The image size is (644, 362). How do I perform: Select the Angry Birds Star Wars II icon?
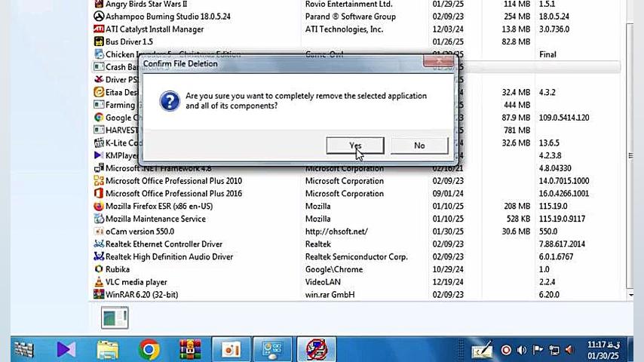point(99,4)
